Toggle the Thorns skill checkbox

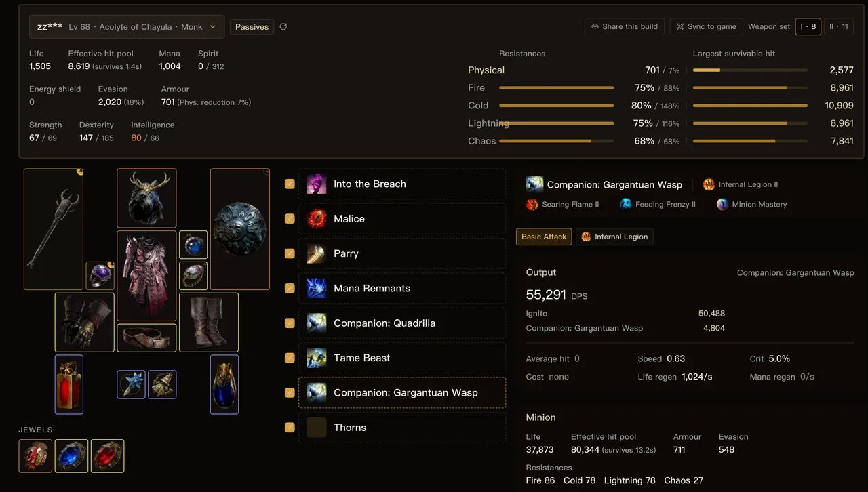click(x=290, y=428)
